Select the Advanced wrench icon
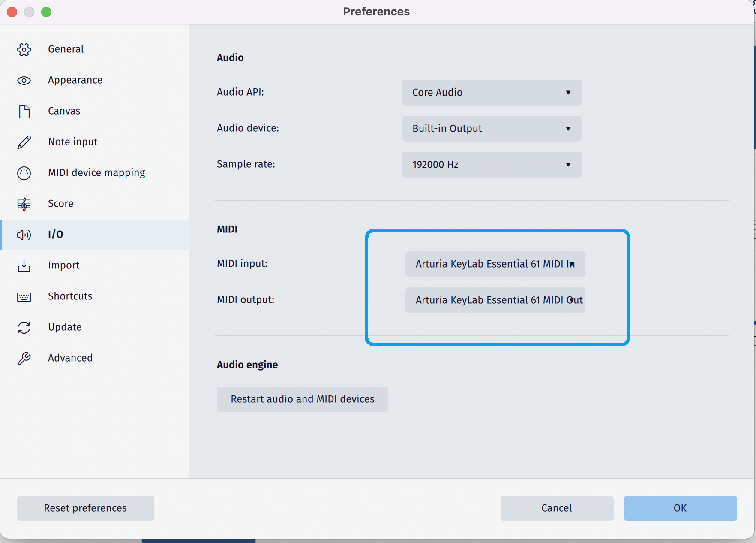Screen dimensions: 756x543 point(24,358)
